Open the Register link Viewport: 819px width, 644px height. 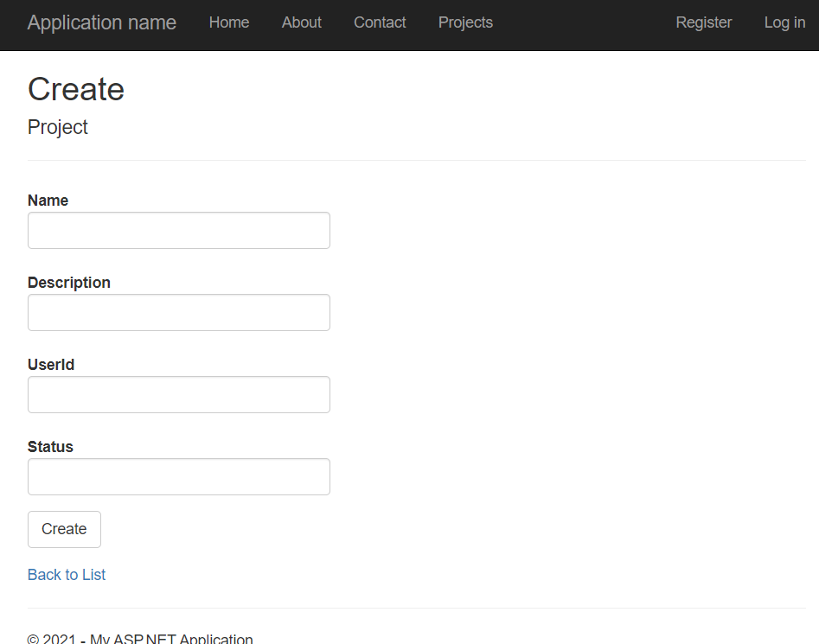(703, 23)
